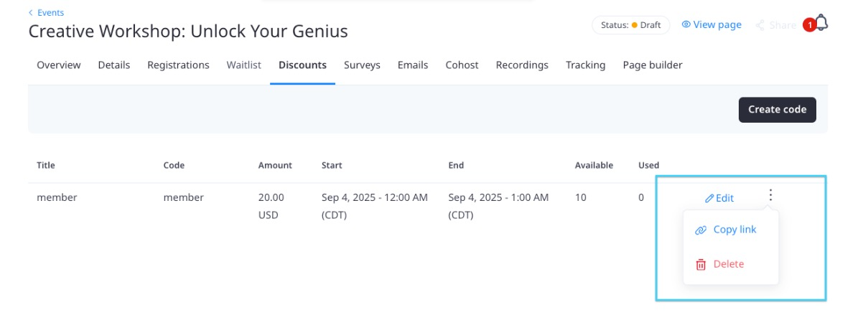View the Recordings tab
The image size is (868, 315).
522,65
